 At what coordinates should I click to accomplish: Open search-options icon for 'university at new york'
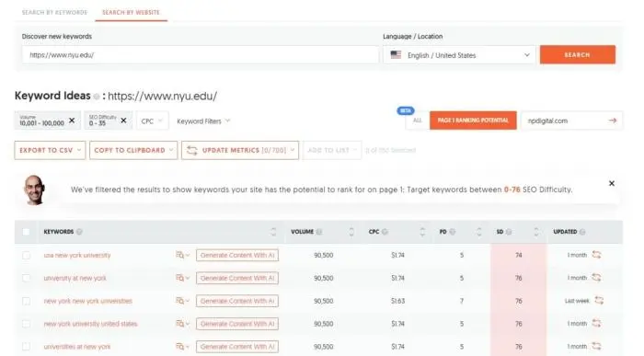182,278
